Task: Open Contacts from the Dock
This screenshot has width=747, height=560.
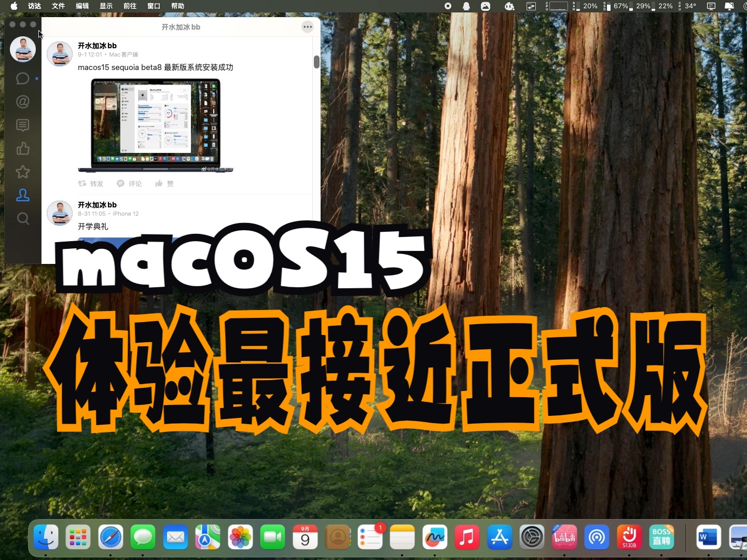Action: point(338,537)
